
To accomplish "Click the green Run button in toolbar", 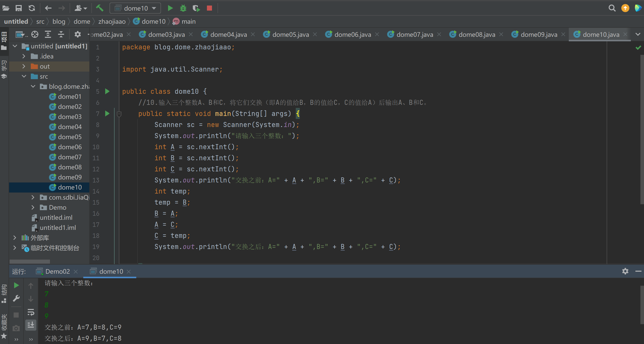I will pos(170,8).
